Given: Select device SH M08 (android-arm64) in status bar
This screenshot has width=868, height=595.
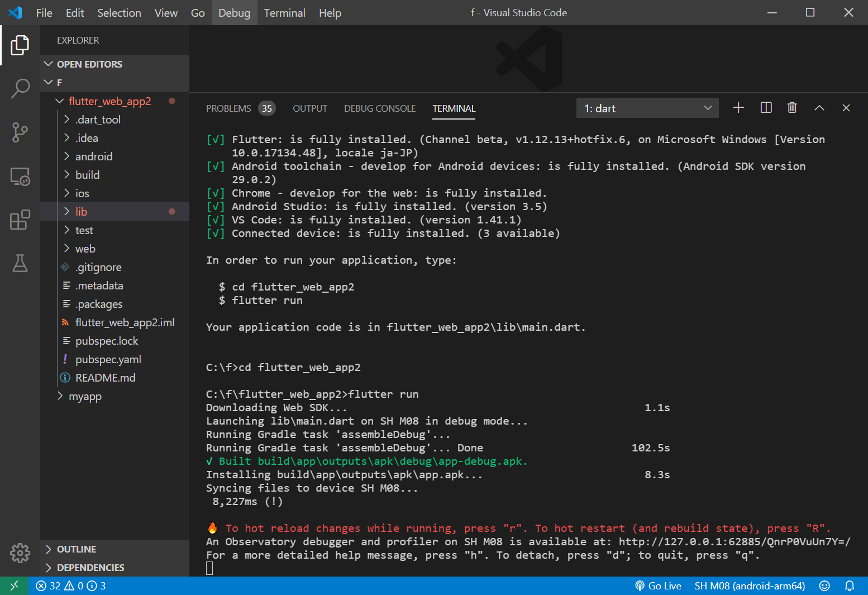Looking at the screenshot, I should point(750,586).
